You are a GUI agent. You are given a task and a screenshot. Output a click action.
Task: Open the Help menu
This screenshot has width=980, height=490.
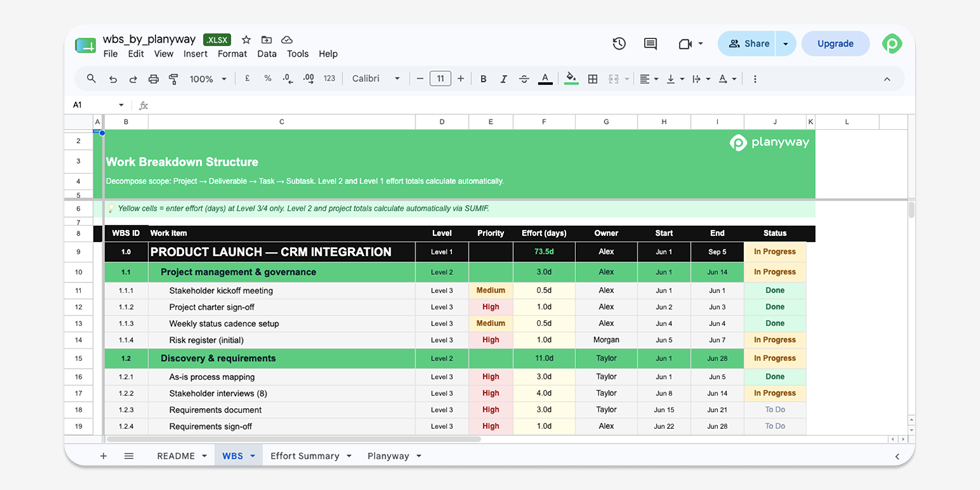pos(328,54)
